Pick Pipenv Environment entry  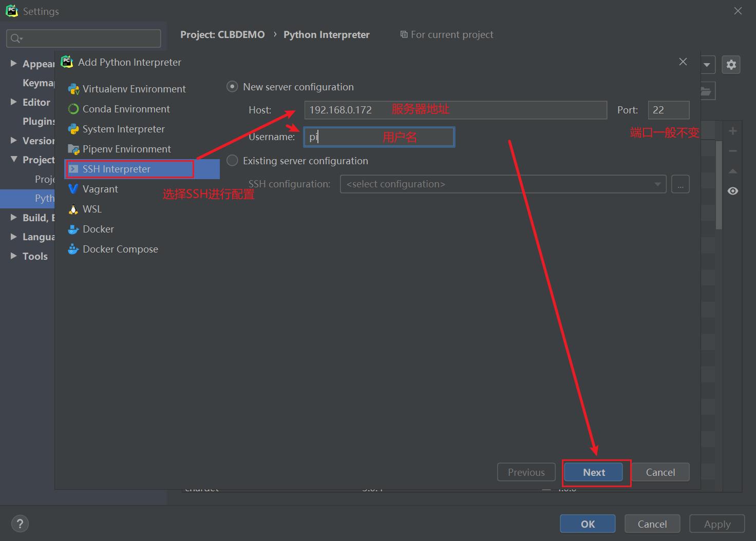[x=120, y=149]
